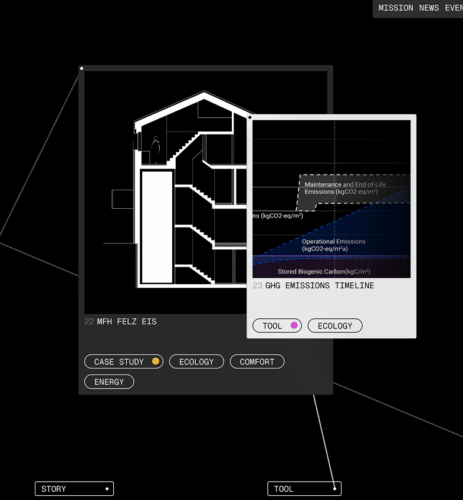Click "Stored Biogenic Carbon" chart label
Screen dimensions: 463x500
pyautogui.click(x=324, y=272)
